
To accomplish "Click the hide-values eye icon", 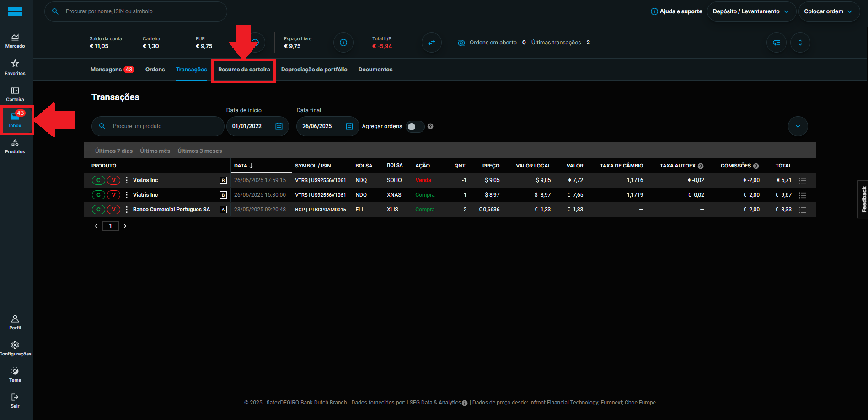I will 461,43.
